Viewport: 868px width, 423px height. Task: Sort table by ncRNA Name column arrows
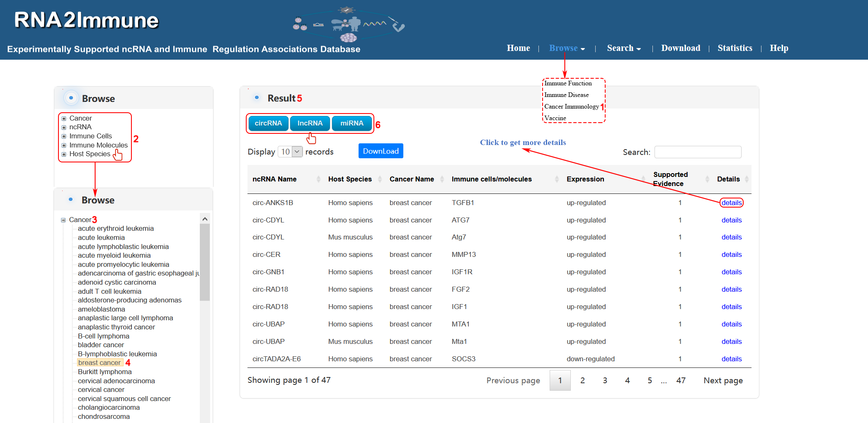(318, 179)
